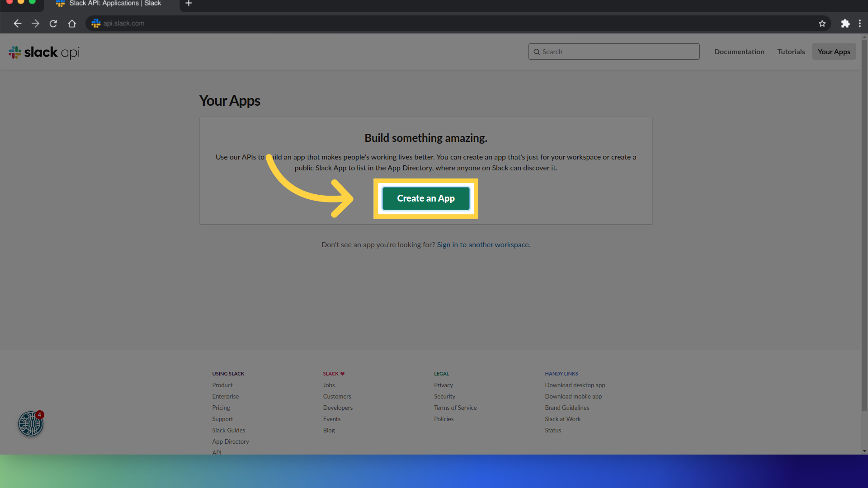Open the circular widget with notification badge
Image resolution: width=868 pixels, height=488 pixels.
point(30,424)
